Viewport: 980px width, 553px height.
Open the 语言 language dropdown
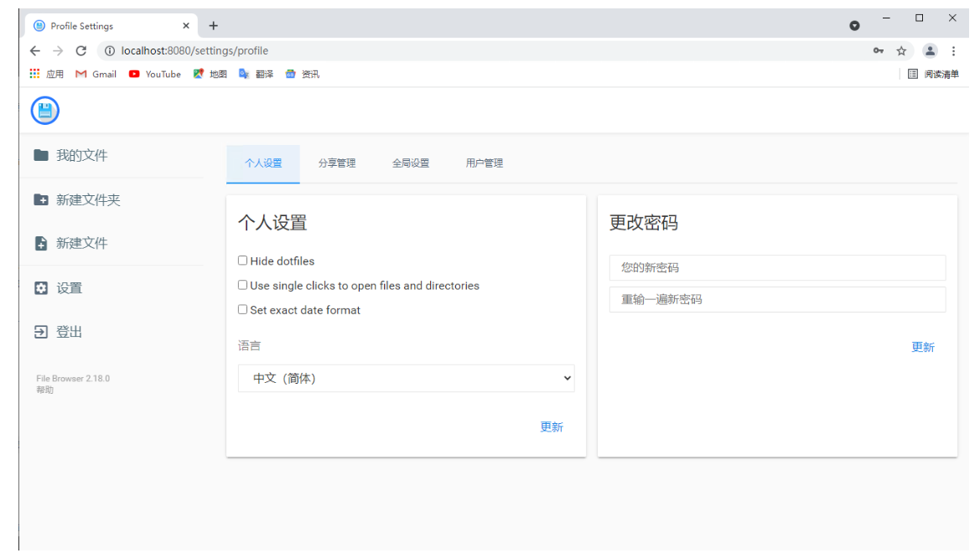(x=407, y=378)
